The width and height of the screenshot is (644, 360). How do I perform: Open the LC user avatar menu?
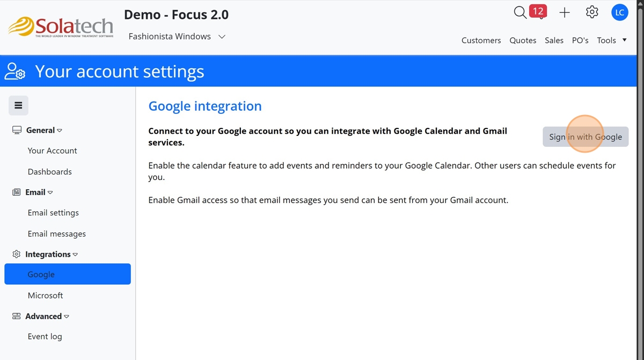click(620, 12)
